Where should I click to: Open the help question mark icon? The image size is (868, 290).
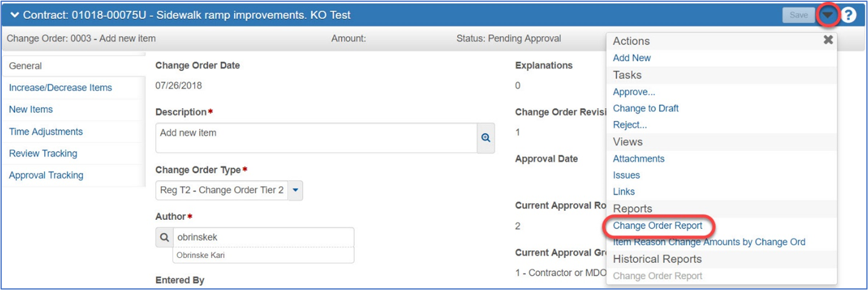[x=849, y=15]
